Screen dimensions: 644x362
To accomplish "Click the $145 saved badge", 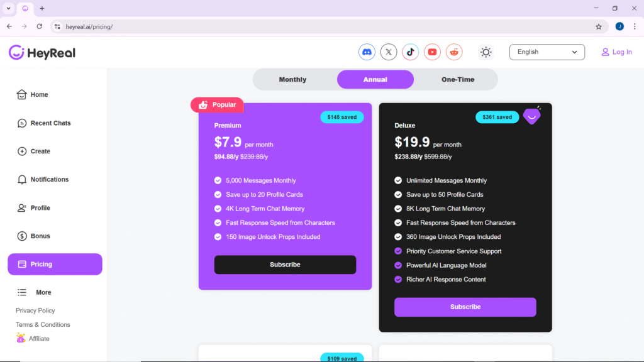I will [341, 117].
